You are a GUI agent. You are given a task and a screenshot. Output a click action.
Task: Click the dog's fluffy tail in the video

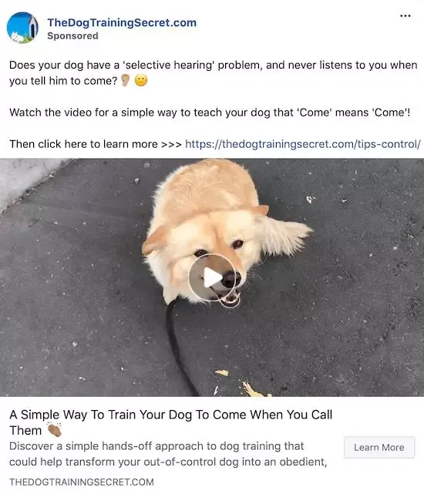tap(283, 234)
